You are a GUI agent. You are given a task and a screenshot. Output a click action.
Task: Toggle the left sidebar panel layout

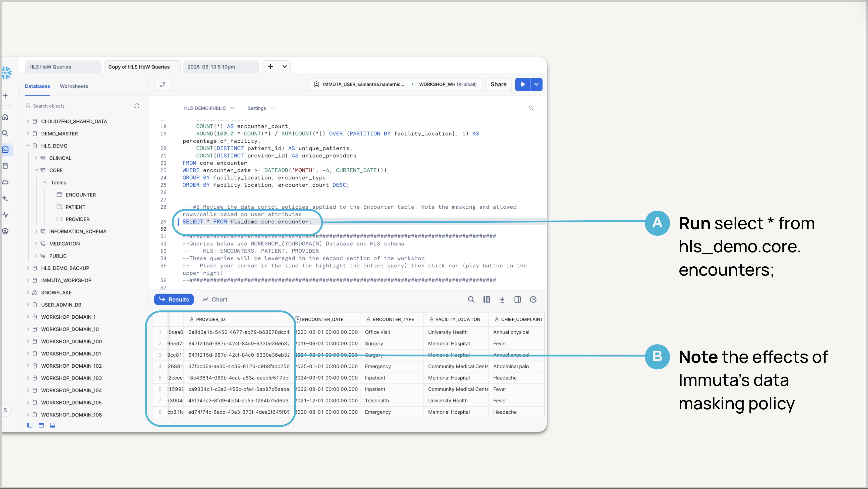click(x=30, y=425)
